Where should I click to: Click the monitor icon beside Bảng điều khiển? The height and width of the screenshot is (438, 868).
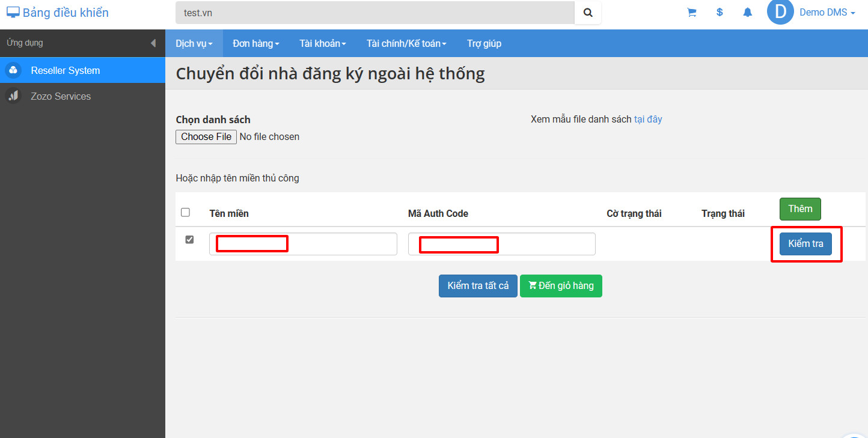coord(13,13)
